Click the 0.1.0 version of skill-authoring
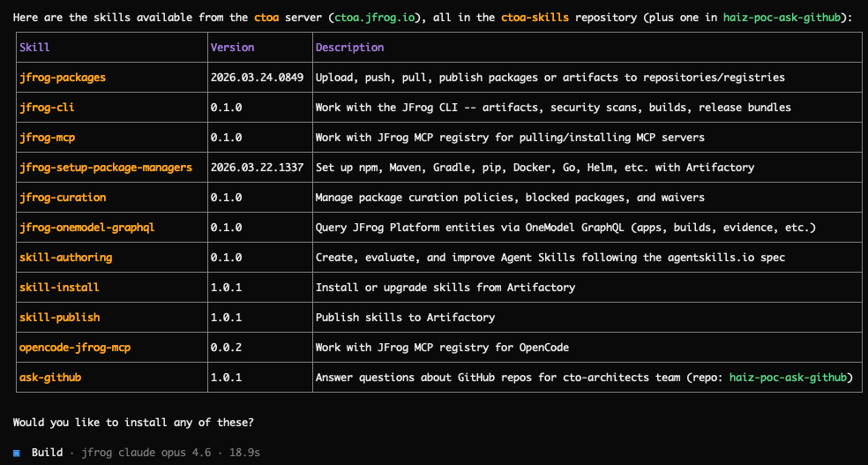 (227, 258)
